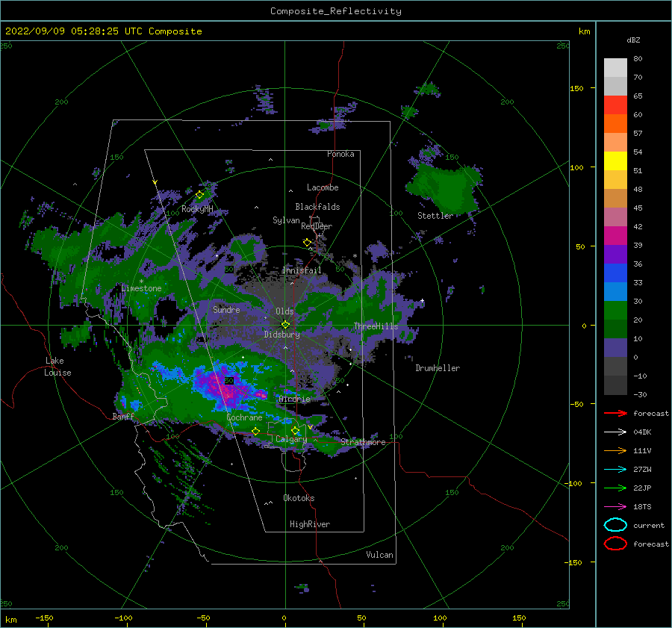Click the Strathmore city label
Viewport: 672px width, 628px height.
tap(363, 442)
